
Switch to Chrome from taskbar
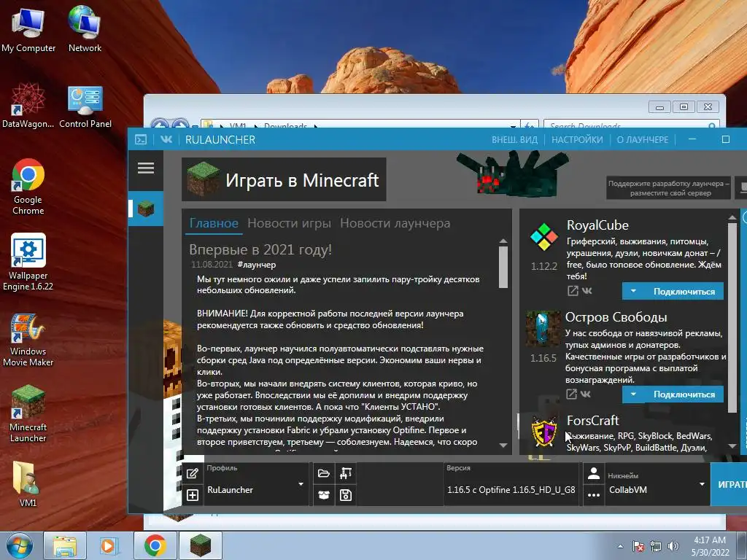(155, 545)
